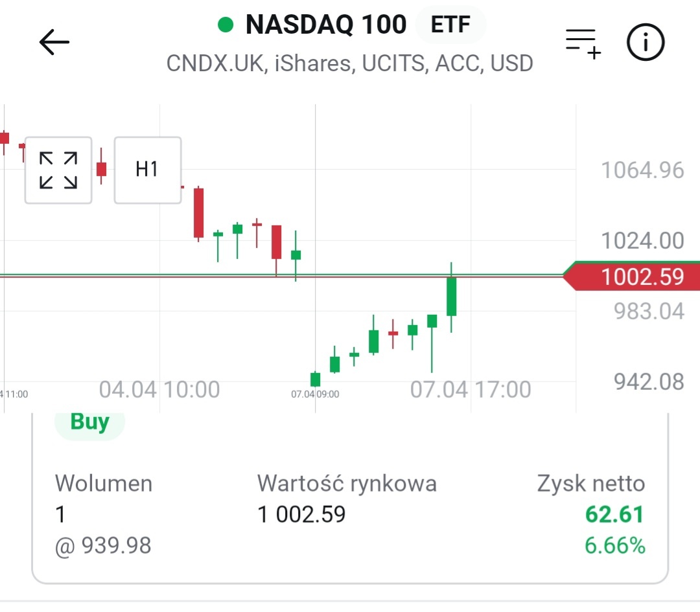Click the 6.66% profit percentage
This screenshot has height=612, width=700.
(614, 546)
